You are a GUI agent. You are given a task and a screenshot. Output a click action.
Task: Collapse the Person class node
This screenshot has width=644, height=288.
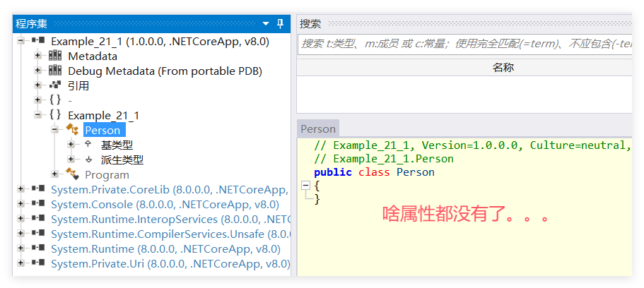pyautogui.click(x=54, y=130)
